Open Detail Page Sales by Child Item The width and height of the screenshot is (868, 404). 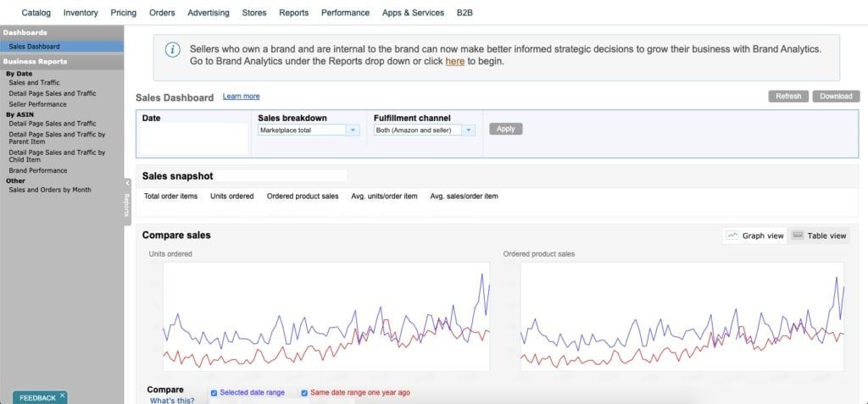point(57,156)
